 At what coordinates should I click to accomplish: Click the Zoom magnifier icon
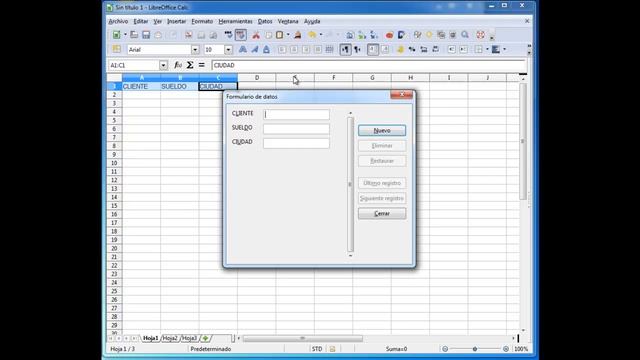pyautogui.click(x=465, y=35)
